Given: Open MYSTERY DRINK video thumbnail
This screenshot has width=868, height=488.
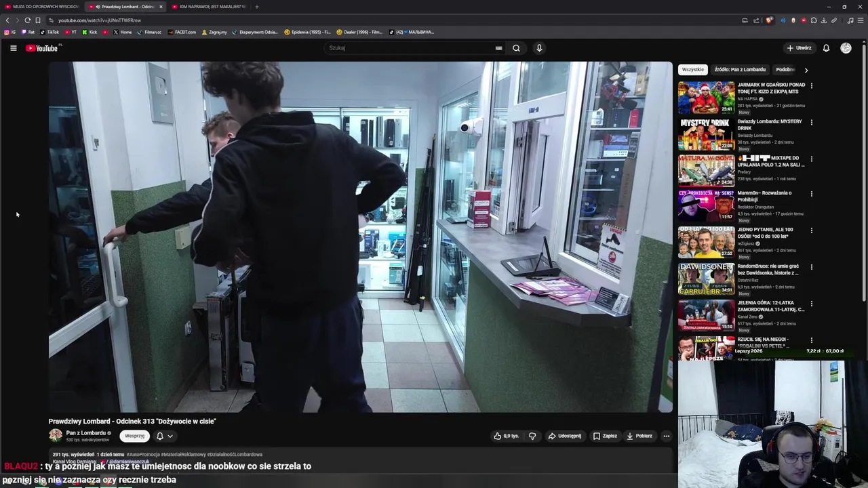Looking at the screenshot, I should pos(706,134).
